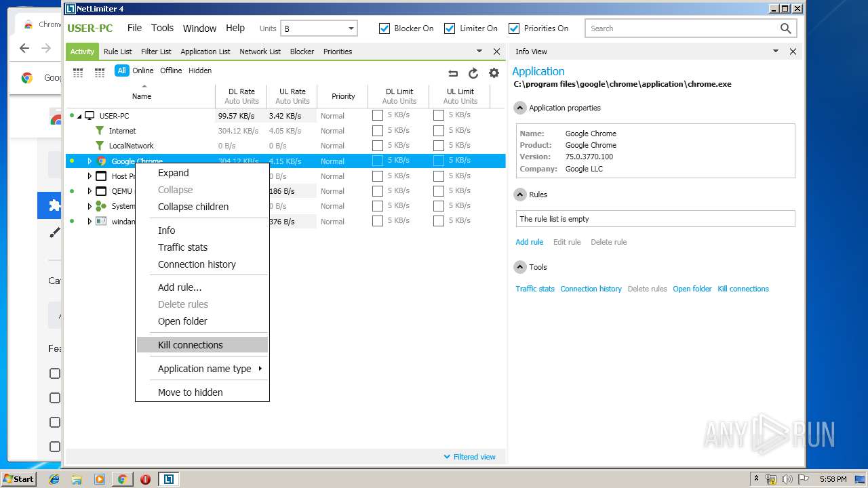Expand the windan tree row
The width and height of the screenshot is (868, 488).
(x=90, y=221)
